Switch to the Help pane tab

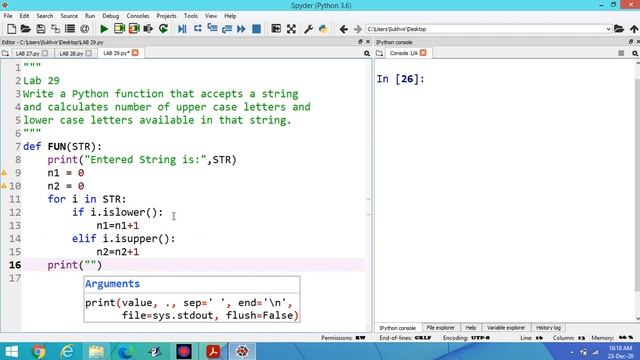471,328
